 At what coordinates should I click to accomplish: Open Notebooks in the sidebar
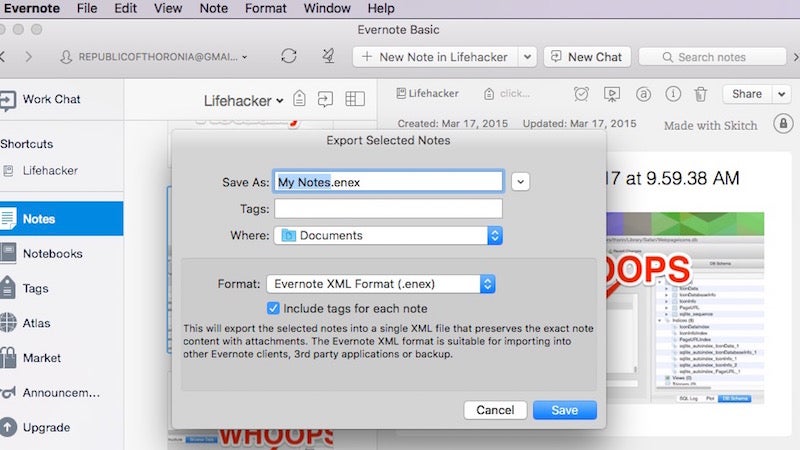point(52,254)
